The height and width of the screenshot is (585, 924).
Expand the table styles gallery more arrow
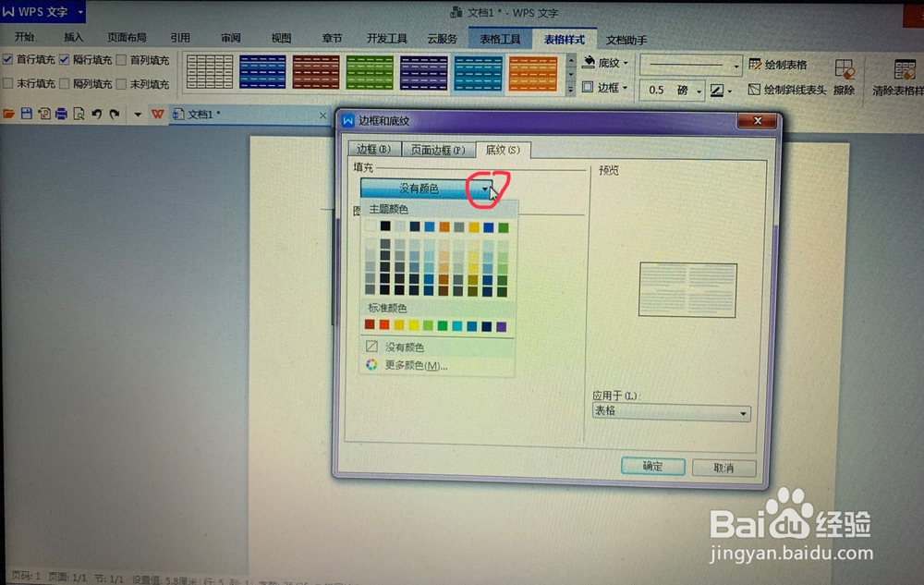pyautogui.click(x=570, y=90)
